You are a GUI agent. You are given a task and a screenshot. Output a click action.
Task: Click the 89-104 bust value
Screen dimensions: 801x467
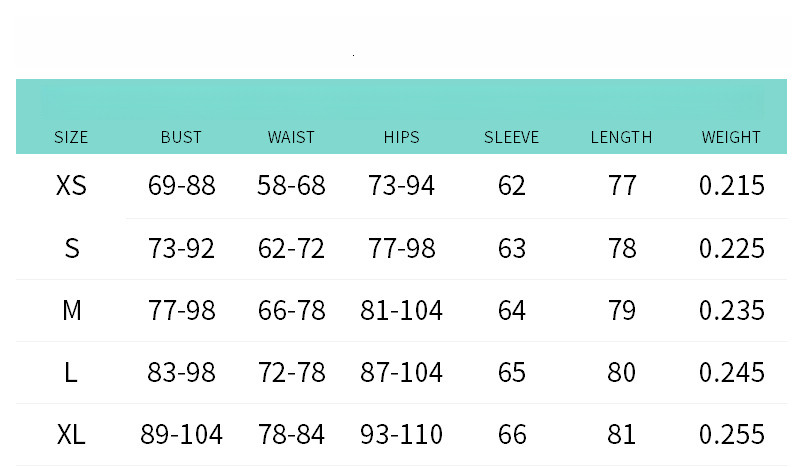point(181,435)
